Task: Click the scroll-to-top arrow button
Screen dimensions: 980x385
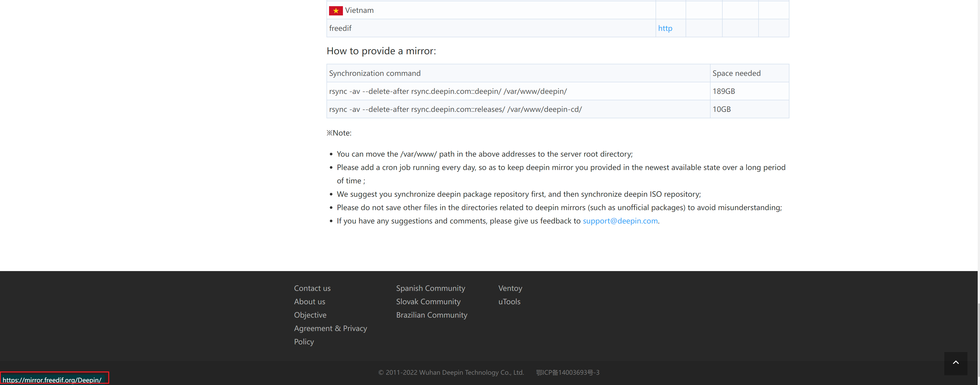Action: pyautogui.click(x=956, y=363)
